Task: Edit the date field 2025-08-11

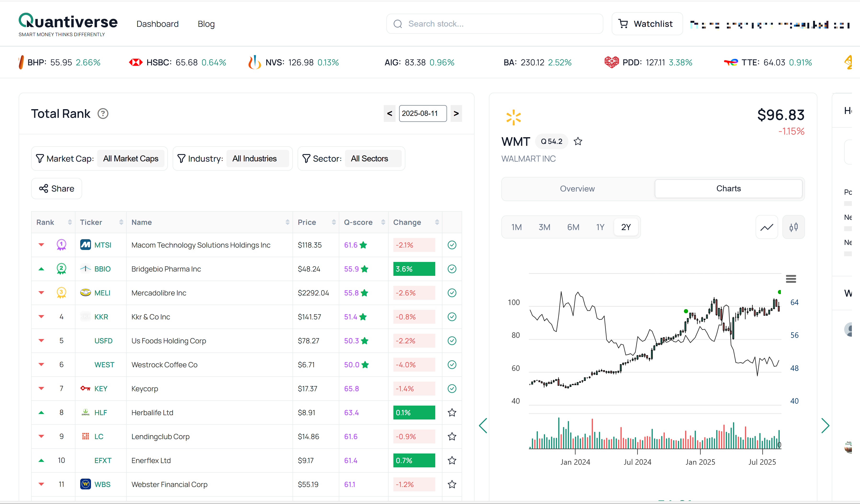Action: (423, 113)
